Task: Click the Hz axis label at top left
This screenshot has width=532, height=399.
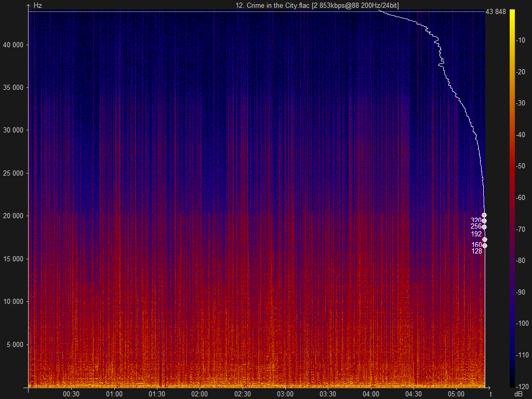Action: (37, 5)
